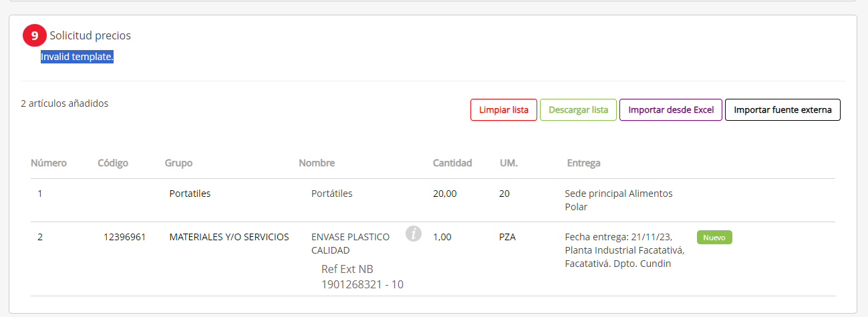Click the info icon beside ENVASE PLASTICO
The width and height of the screenshot is (868, 317).
[414, 234]
